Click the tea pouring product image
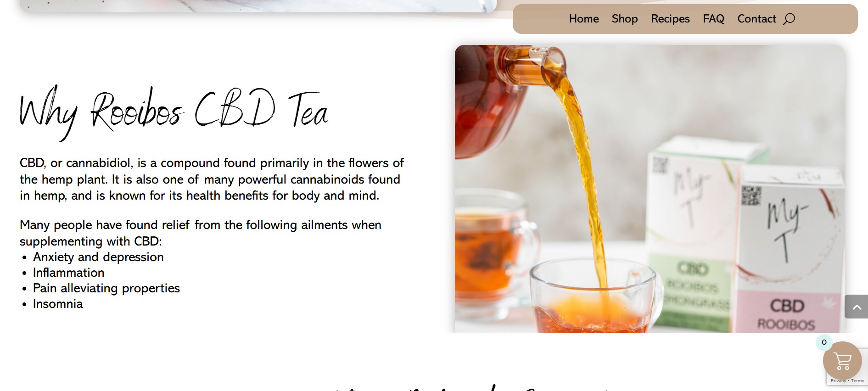The image size is (868, 391). coord(650,189)
